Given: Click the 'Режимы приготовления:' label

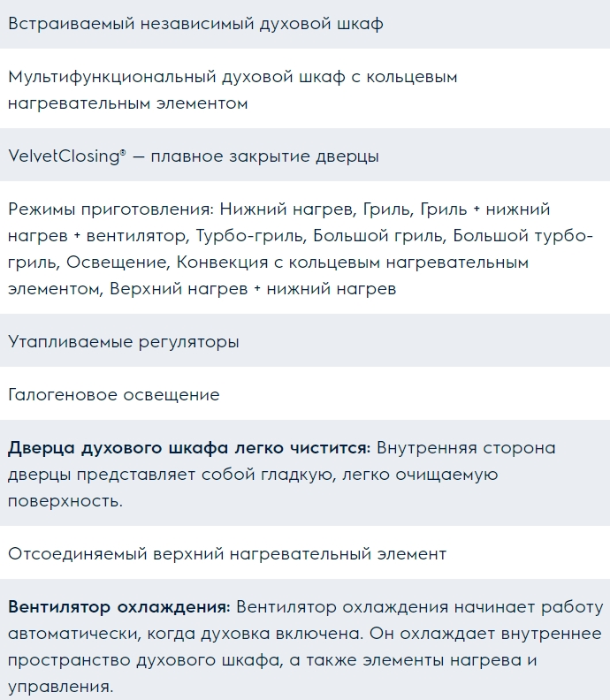Looking at the screenshot, I should (111, 209).
